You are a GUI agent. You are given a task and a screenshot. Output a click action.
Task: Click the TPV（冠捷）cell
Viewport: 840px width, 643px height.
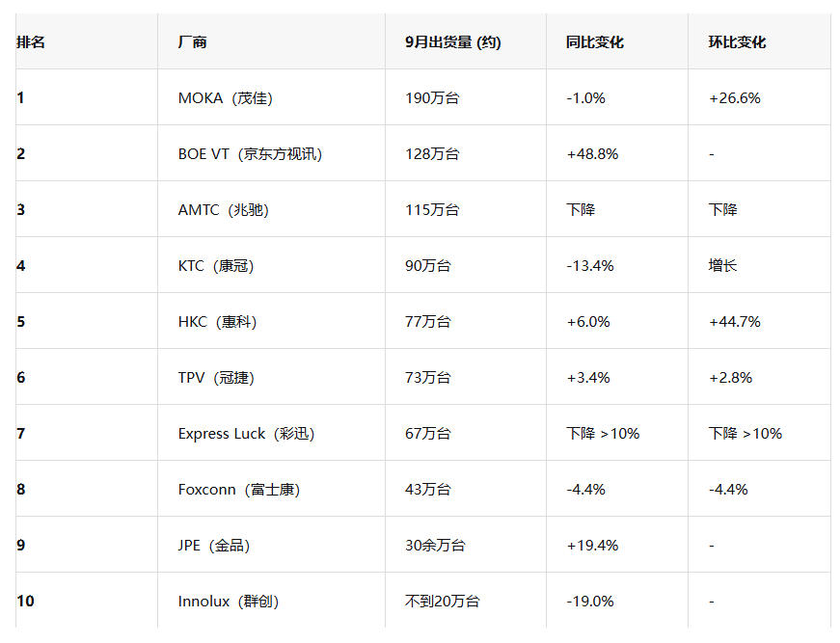click(x=217, y=378)
